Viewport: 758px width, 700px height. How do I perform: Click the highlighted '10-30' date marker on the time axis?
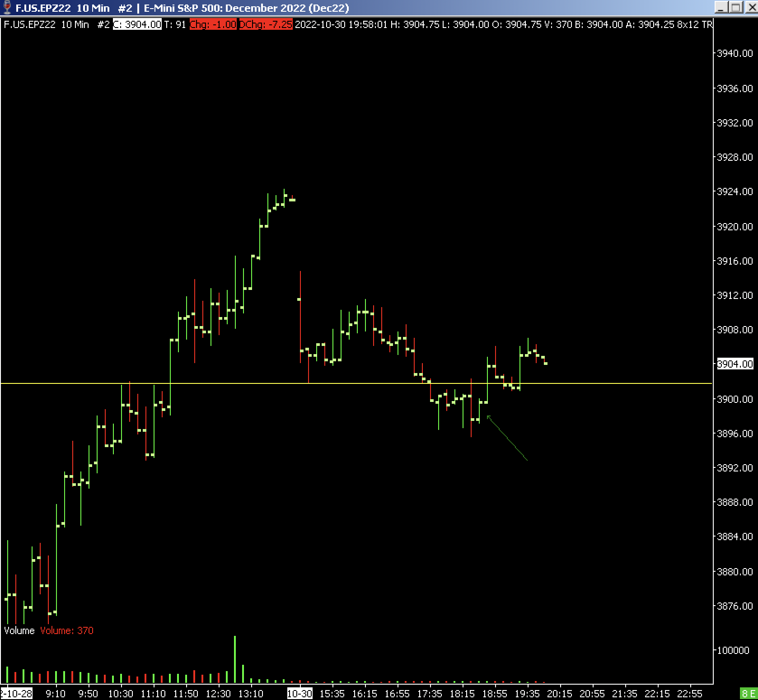click(300, 693)
